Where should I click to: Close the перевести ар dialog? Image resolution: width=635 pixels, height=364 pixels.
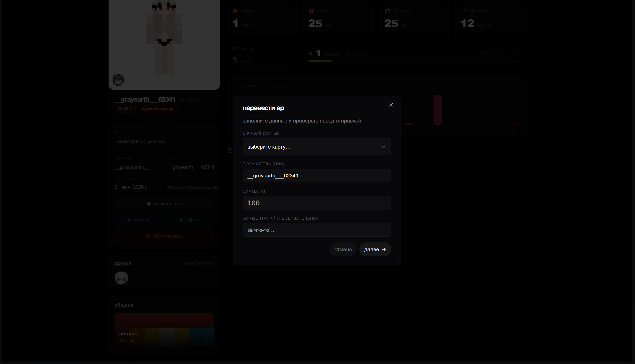pos(391,105)
